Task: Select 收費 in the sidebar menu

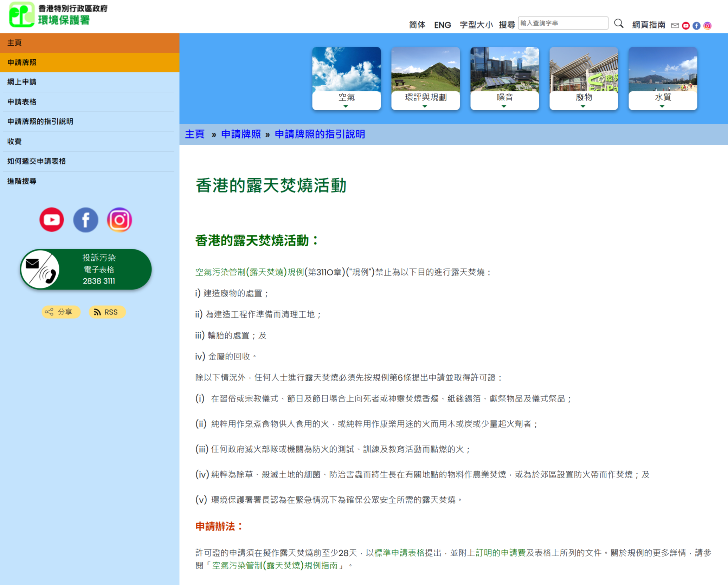Action: pyautogui.click(x=14, y=142)
